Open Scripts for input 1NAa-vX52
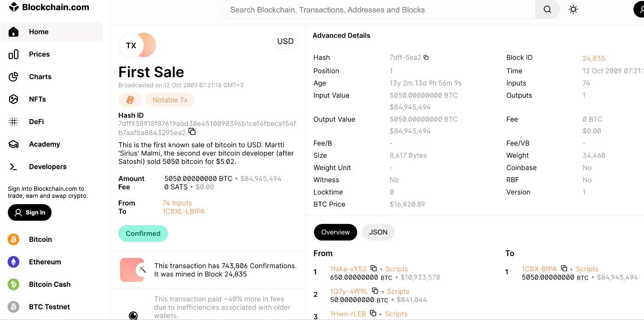Screen dimensions: 644x320 (x=397, y=269)
